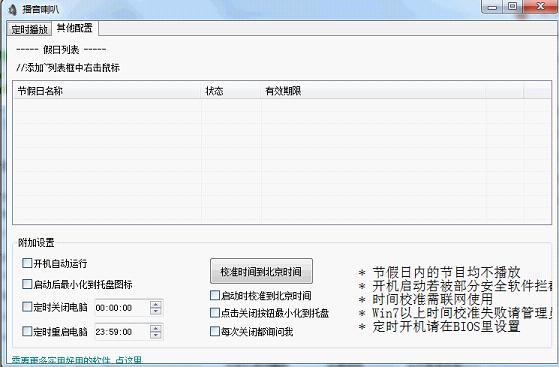Click the 附加设置 group label

coord(36,243)
